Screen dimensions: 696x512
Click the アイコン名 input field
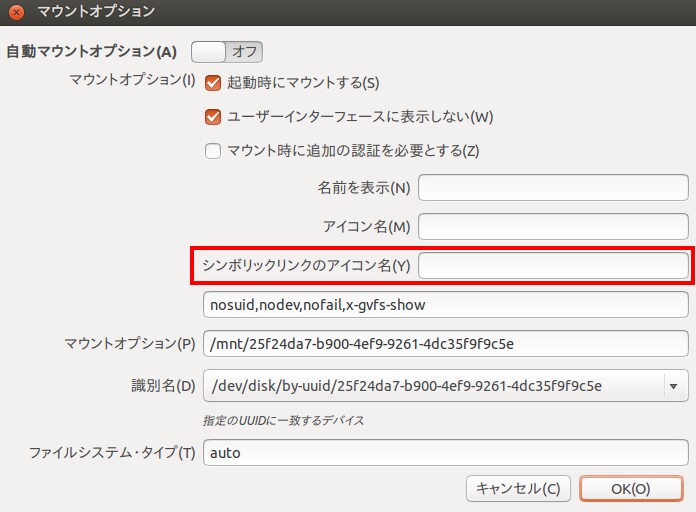tap(553, 226)
